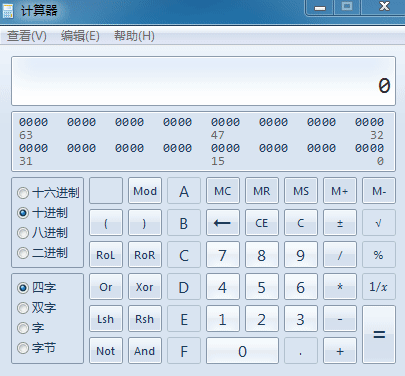405x376 pixels.
Task: Click the Not button
Action: coord(106,351)
